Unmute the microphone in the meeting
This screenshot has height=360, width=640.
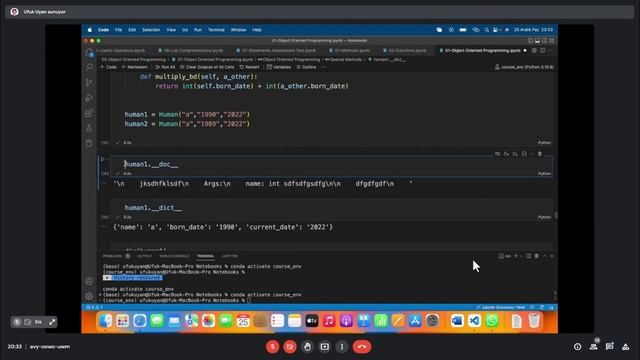272,347
